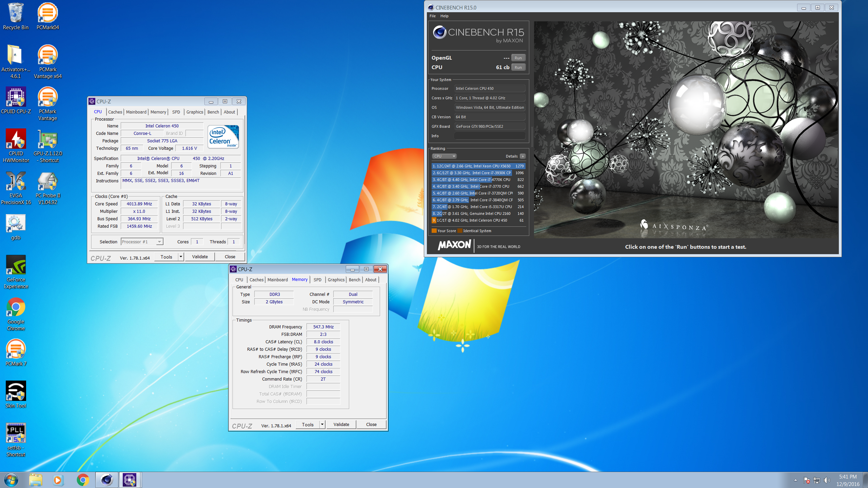
Task: Open Memory tab in upper CPU-Z window
Action: [x=158, y=112]
